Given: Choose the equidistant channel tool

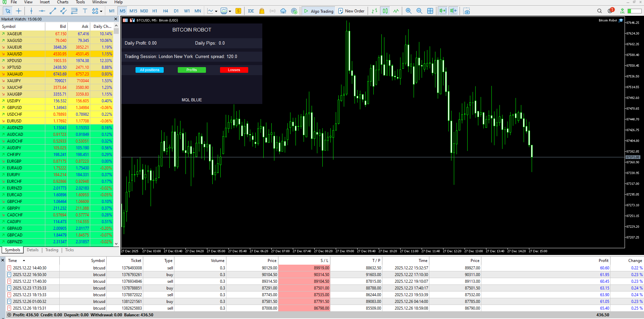Looking at the screenshot, I should click(x=63, y=11).
